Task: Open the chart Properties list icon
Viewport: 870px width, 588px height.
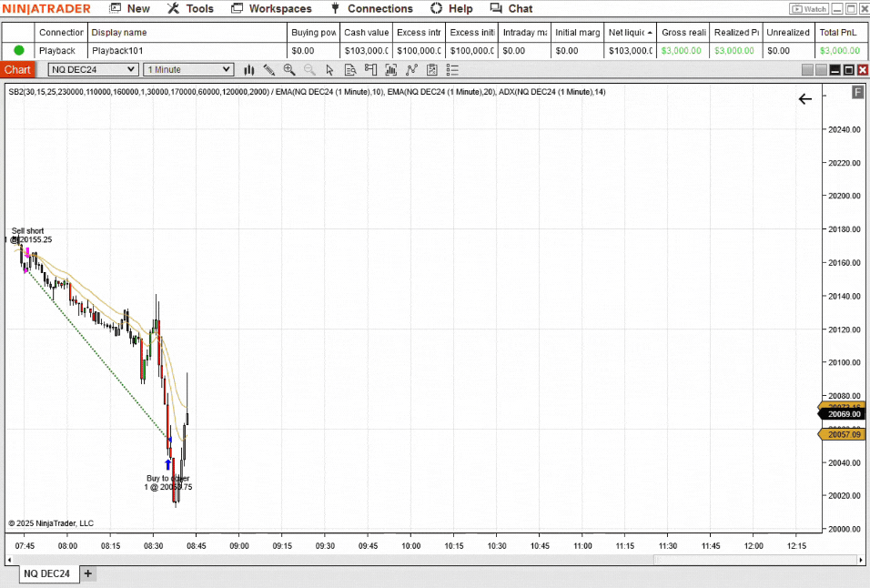Action: 452,70
